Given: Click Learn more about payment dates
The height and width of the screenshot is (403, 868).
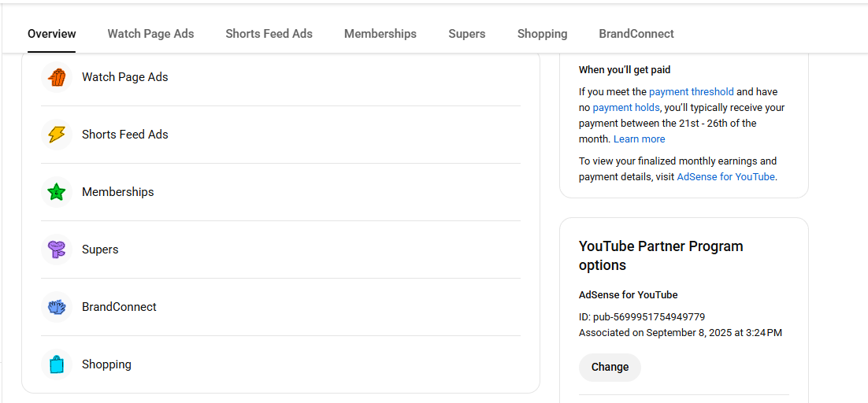Looking at the screenshot, I should click(639, 139).
